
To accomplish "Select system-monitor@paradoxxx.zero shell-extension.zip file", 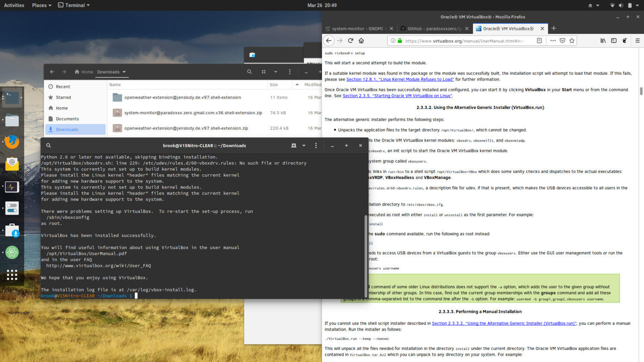I will [x=215, y=113].
